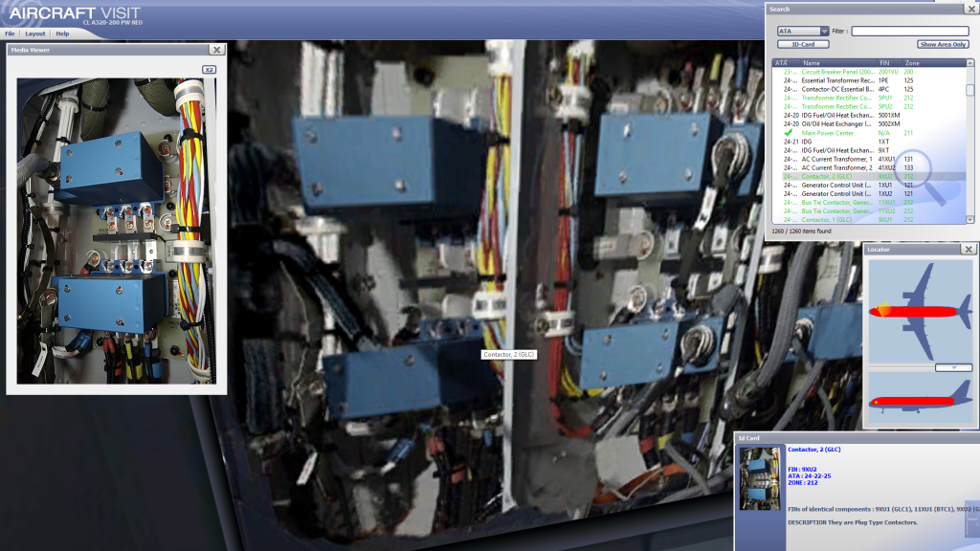This screenshot has height=551, width=980.
Task: Focus the Filter text field
Action: [910, 32]
